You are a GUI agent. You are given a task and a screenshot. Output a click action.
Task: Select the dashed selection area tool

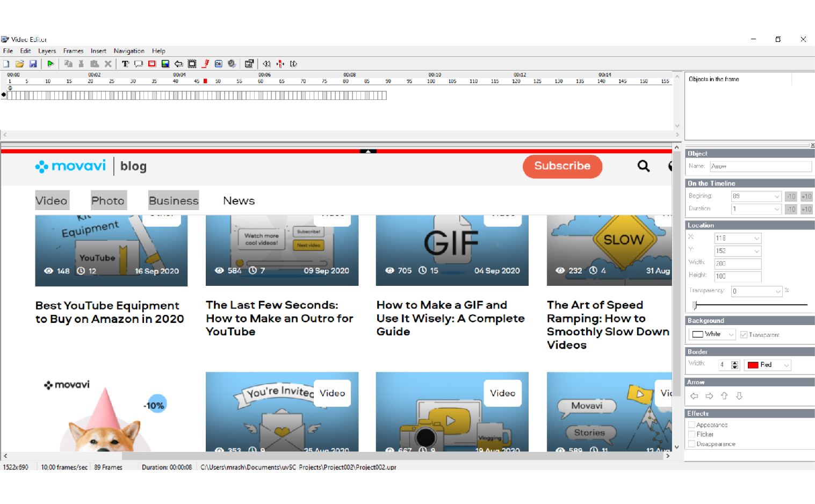[192, 64]
